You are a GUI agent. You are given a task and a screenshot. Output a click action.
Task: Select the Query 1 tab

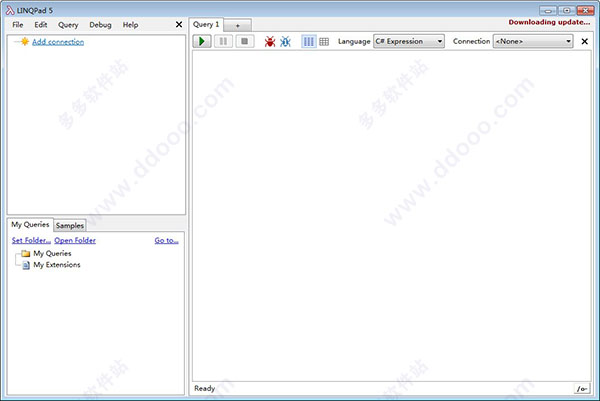tap(206, 24)
